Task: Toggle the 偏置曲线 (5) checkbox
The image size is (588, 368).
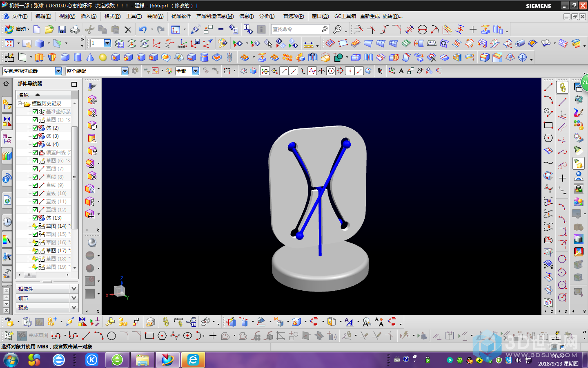Action: [x=35, y=153]
